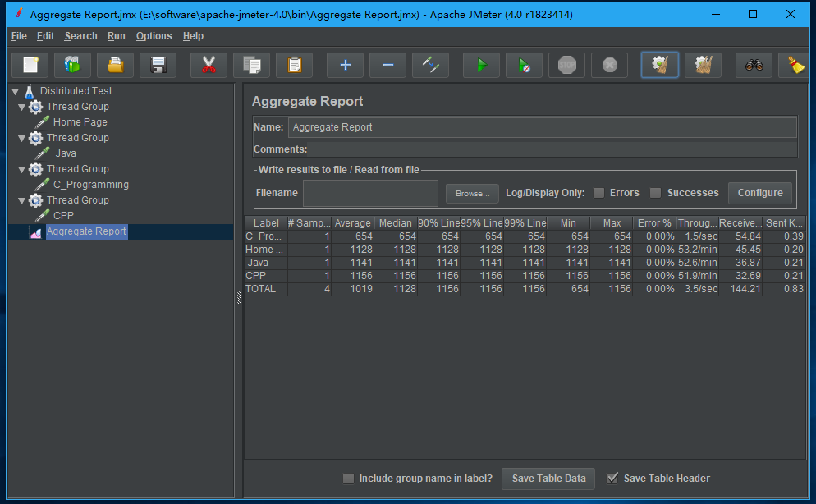Uncheck the Save Table Header checkbox
The height and width of the screenshot is (504, 816).
(x=612, y=479)
